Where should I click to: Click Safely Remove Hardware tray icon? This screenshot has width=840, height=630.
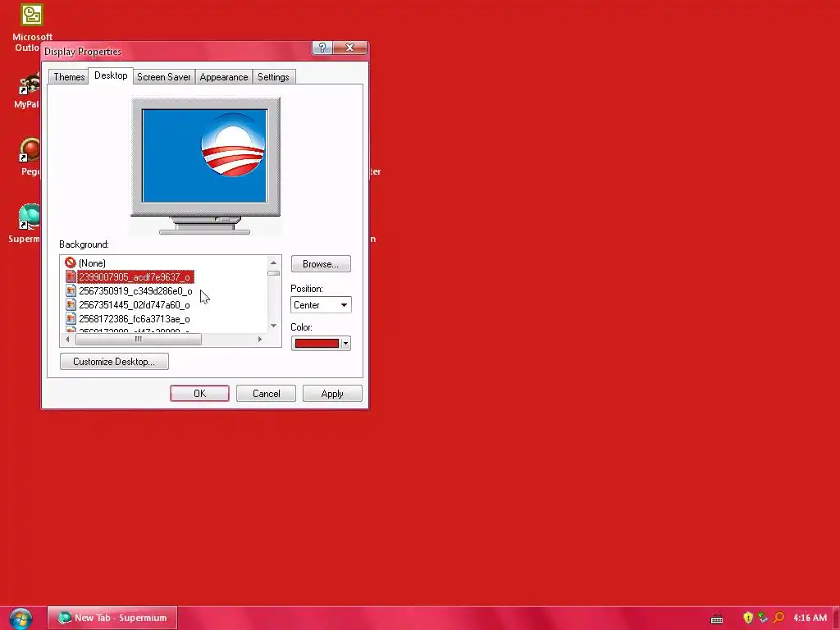point(763,618)
